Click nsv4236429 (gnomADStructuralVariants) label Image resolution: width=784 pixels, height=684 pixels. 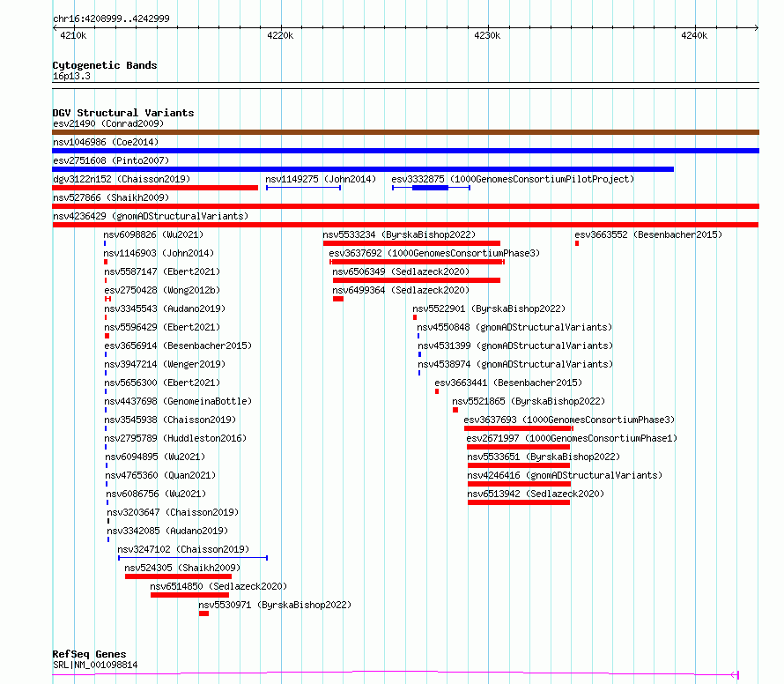tap(151, 216)
